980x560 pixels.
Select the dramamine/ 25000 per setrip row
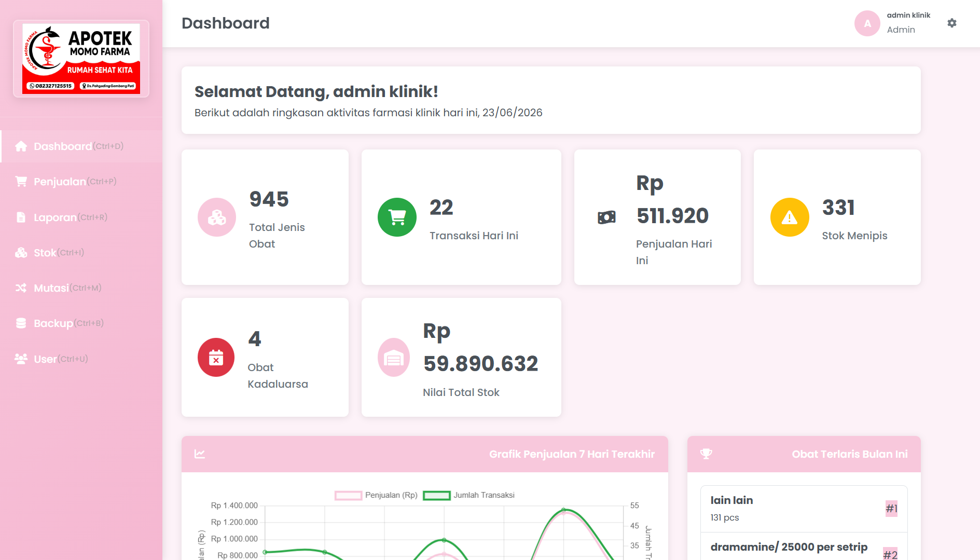(x=804, y=547)
